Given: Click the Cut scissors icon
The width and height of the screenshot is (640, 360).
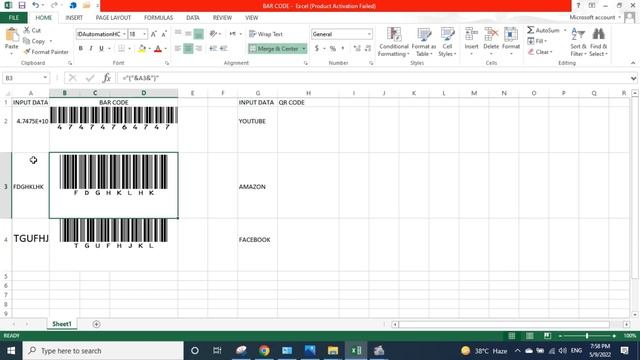Looking at the screenshot, I should tap(27, 30).
